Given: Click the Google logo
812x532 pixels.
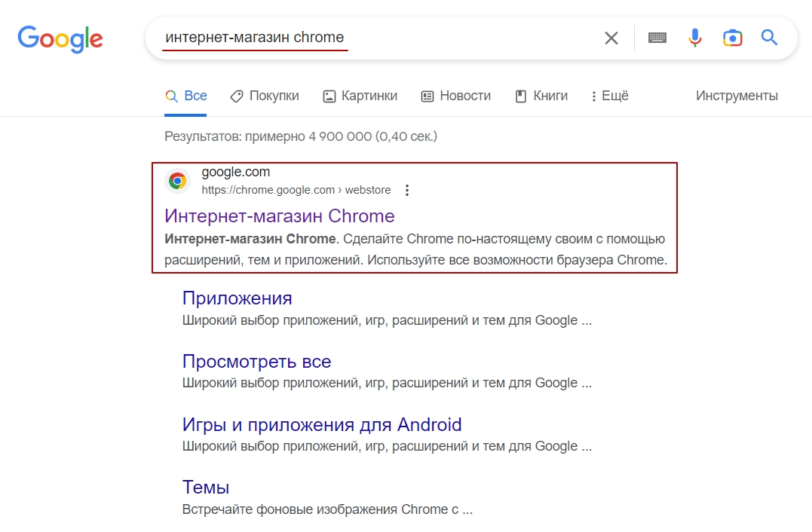Looking at the screenshot, I should tap(60, 39).
